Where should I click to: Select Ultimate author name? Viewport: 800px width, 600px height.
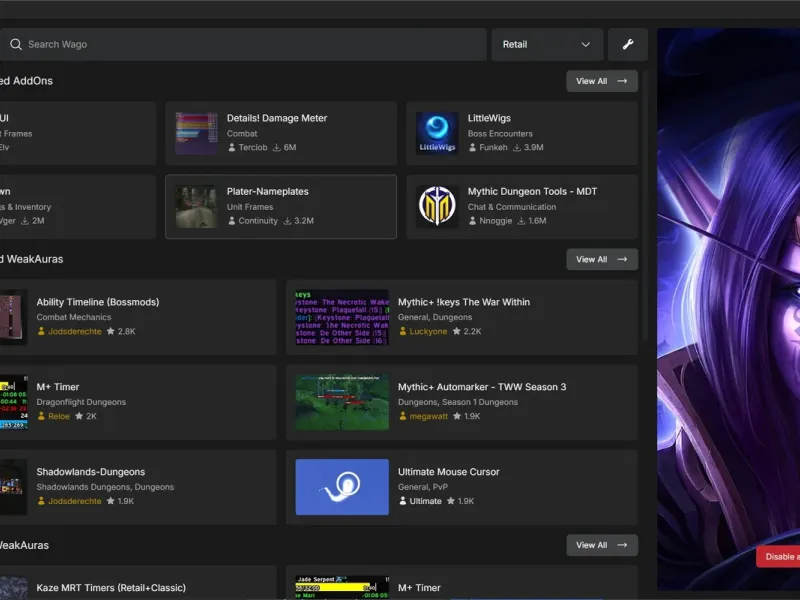426,501
